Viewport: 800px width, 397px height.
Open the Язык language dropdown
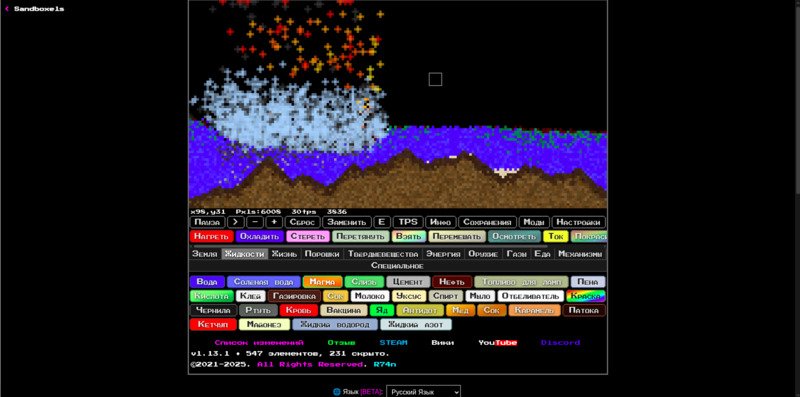423,392
